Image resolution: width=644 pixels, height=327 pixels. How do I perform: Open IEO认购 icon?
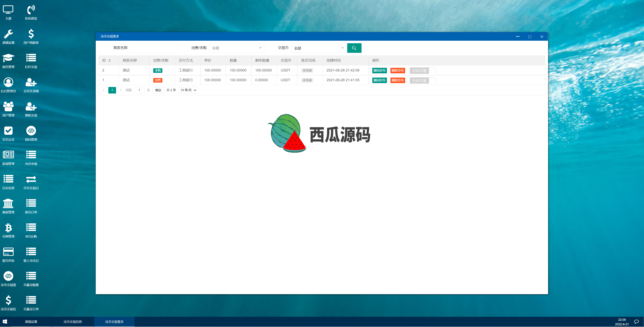point(31,231)
